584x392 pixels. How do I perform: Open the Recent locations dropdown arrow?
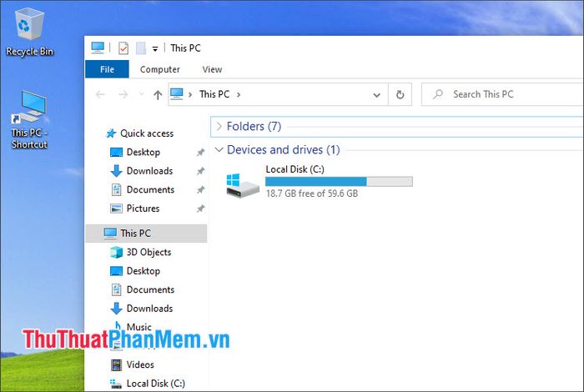(142, 93)
